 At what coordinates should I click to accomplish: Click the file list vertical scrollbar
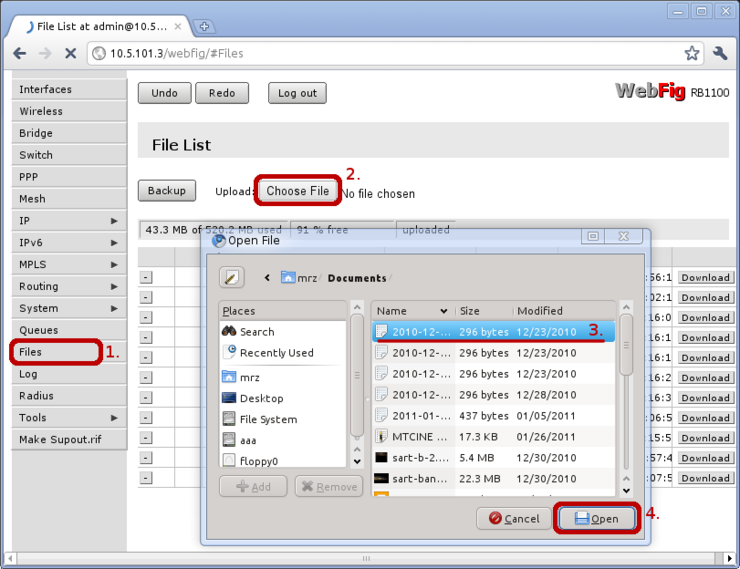pyautogui.click(x=626, y=400)
